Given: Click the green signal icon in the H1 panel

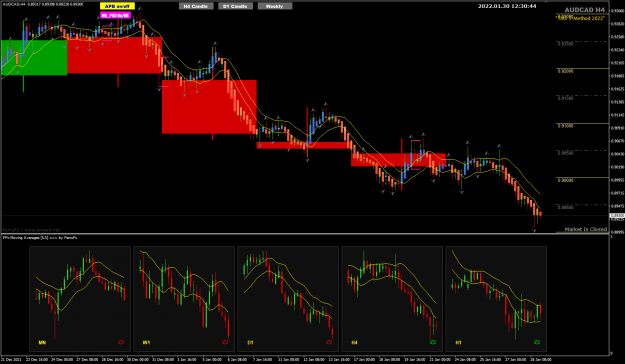Looking at the screenshot, I should [537, 342].
